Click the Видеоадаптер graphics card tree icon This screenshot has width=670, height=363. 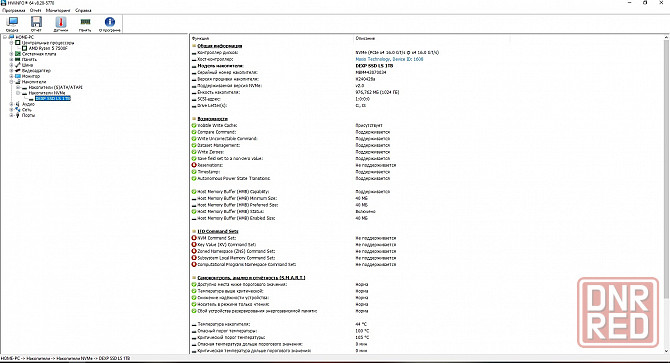click(x=18, y=70)
